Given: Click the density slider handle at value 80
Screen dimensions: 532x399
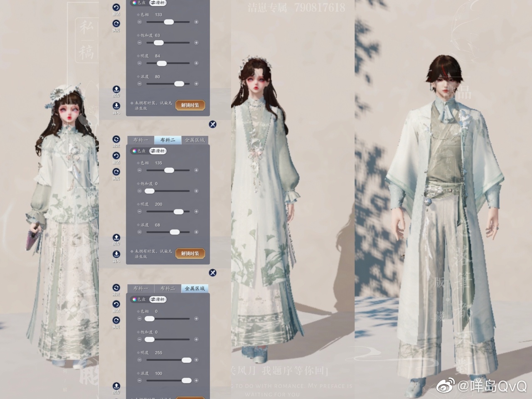Looking at the screenshot, I should click(x=179, y=84).
